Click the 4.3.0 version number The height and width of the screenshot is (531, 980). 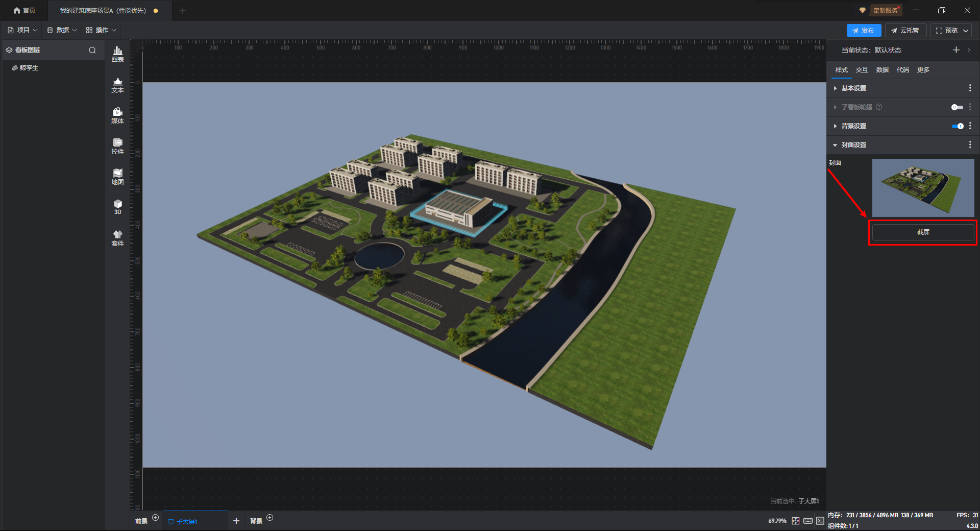pos(972,526)
